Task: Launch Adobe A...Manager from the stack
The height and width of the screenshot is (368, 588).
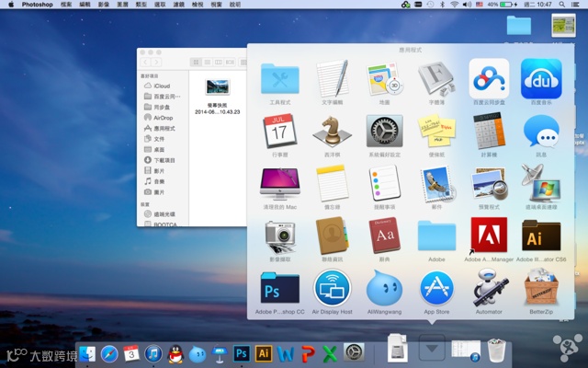Action: point(489,236)
